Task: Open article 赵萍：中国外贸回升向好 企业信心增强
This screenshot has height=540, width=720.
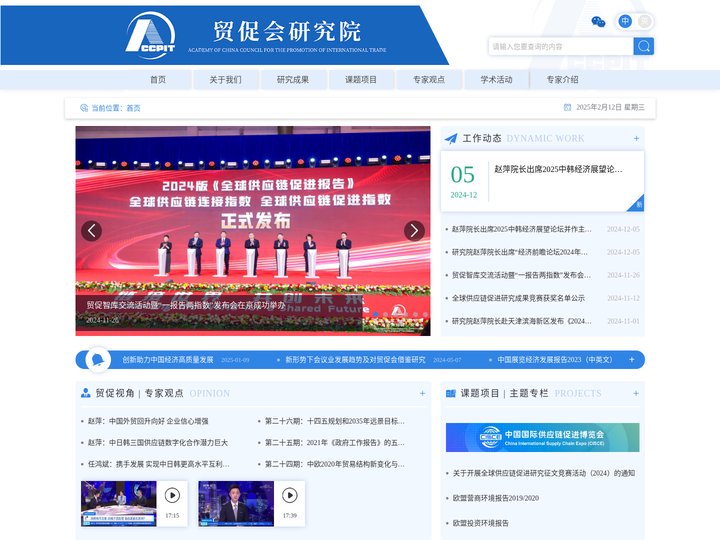Action: tap(148, 421)
